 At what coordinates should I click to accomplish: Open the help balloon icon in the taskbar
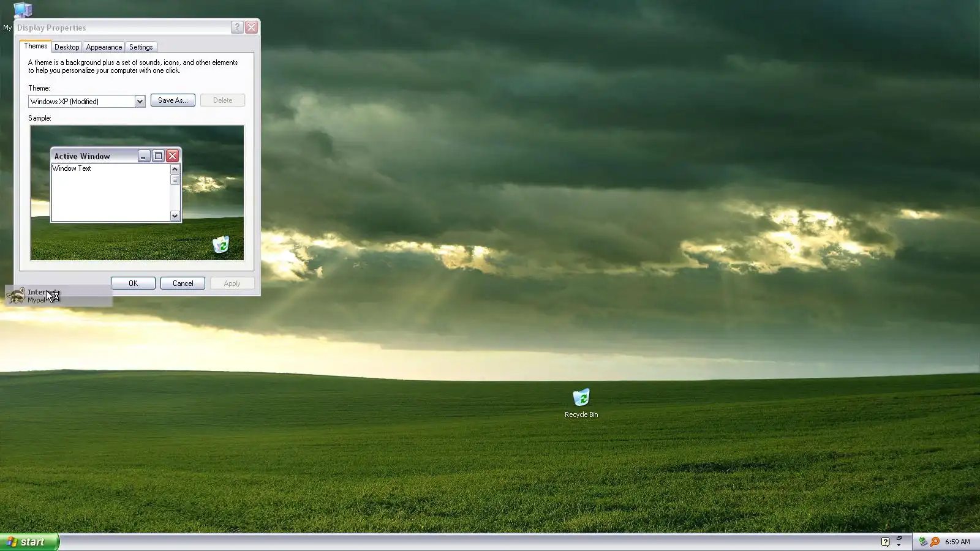(885, 542)
